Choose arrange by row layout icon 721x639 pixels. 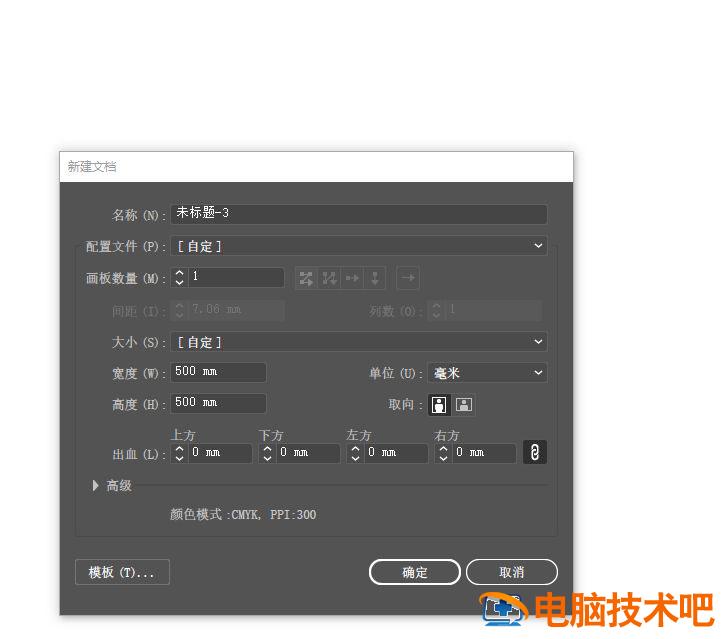click(352, 278)
